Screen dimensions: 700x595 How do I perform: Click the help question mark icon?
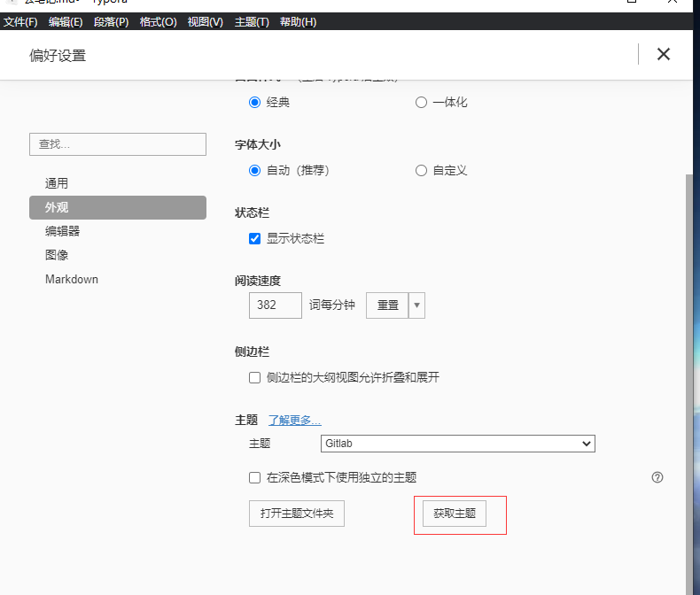click(657, 477)
